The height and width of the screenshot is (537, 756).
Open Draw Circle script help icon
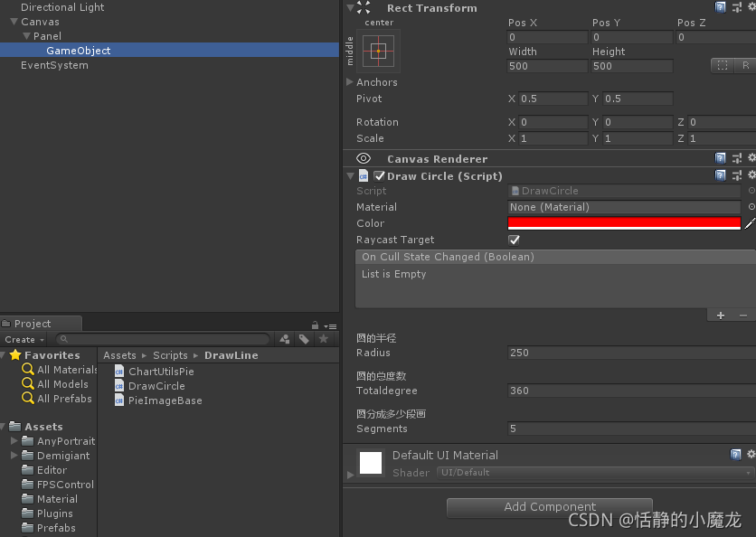[x=721, y=175]
